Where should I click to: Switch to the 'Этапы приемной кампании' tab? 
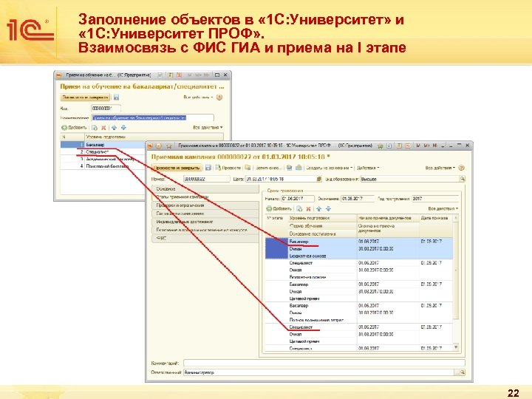coord(205,197)
